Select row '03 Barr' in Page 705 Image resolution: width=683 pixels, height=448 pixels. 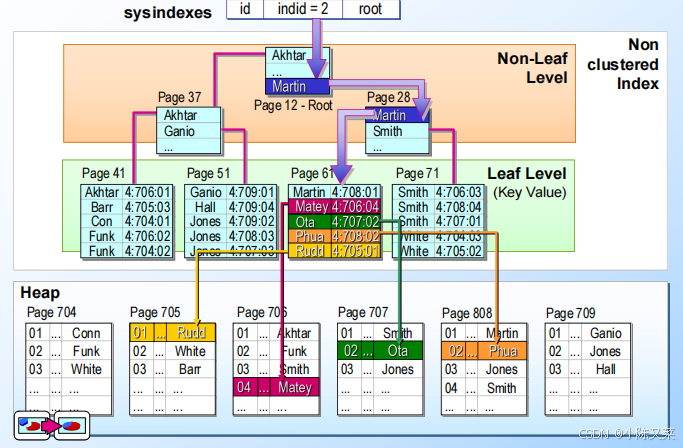[x=172, y=369]
